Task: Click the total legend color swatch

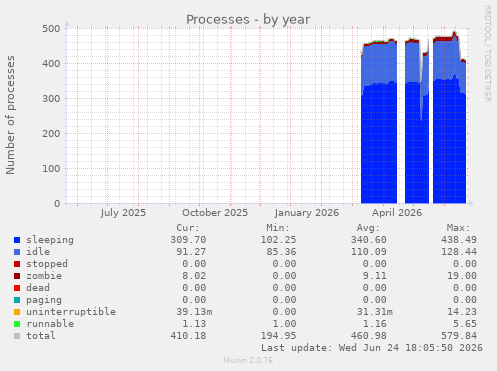Action: pos(17,336)
